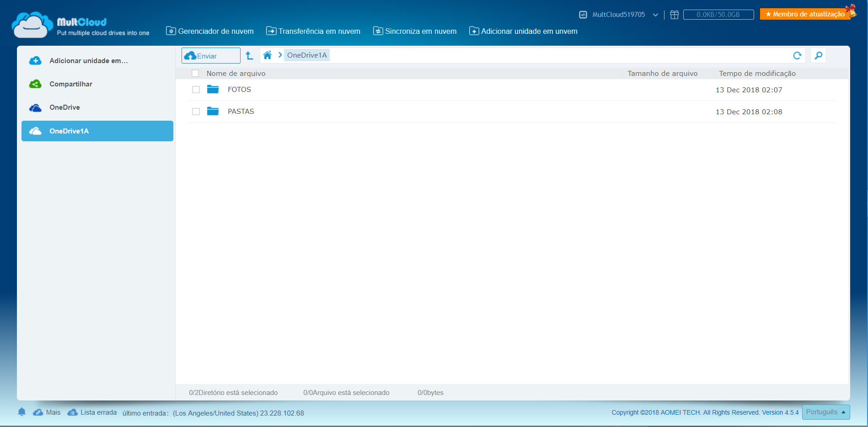Sort by Tempo de modificação column header
This screenshot has width=868, height=427.
pos(757,73)
